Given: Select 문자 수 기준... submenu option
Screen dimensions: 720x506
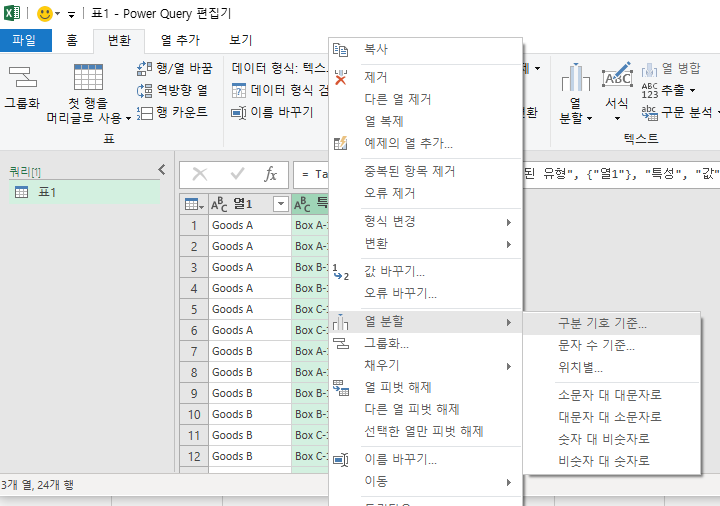Looking at the screenshot, I should click(612, 346).
